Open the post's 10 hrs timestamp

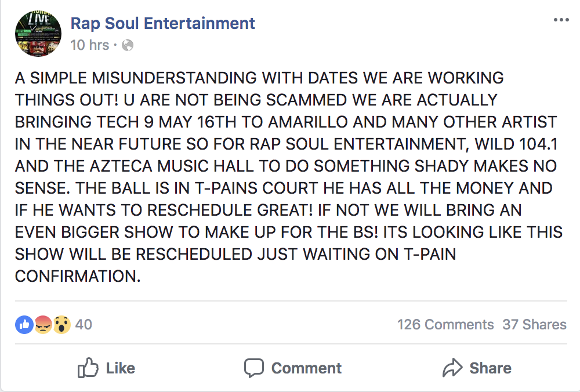[x=89, y=45]
